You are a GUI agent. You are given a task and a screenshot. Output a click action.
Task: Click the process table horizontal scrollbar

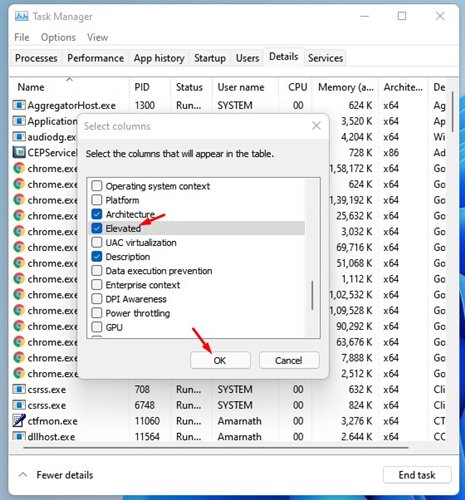click(216, 447)
